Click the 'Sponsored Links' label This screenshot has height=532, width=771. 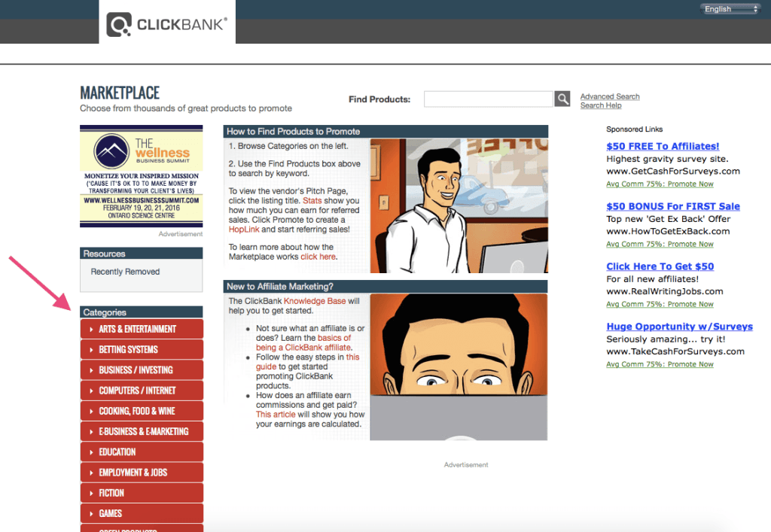[634, 129]
